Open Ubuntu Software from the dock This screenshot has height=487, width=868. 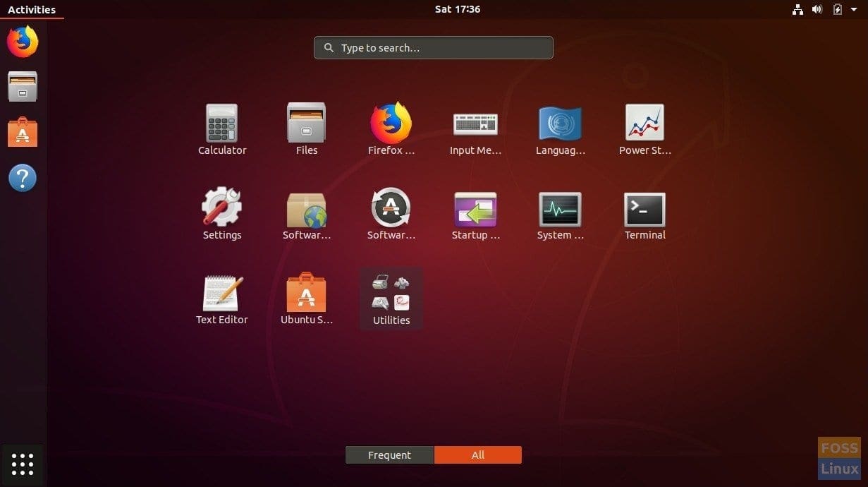tap(23, 132)
